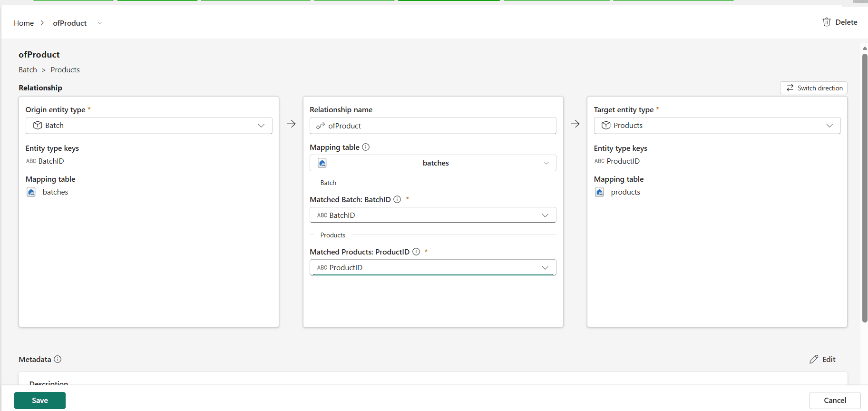Click the Home breadcrumb link
Image resolution: width=868 pixels, height=411 pixels.
coord(24,23)
